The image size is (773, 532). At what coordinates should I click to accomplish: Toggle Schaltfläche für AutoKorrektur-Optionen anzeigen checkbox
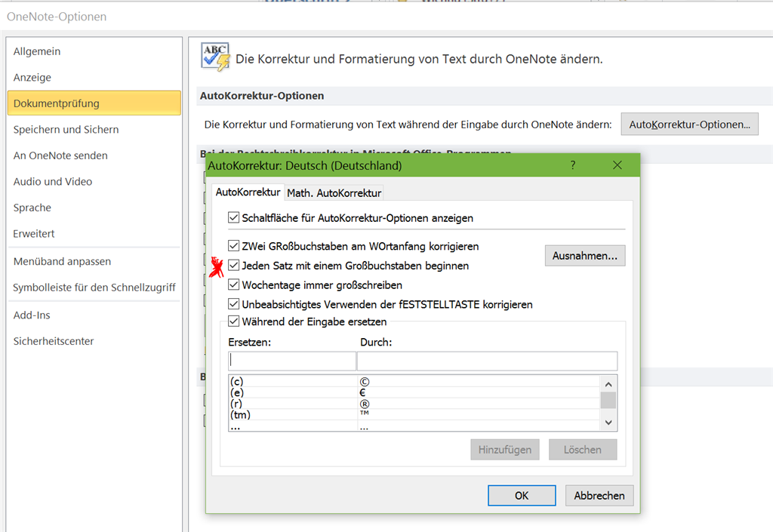pyautogui.click(x=234, y=218)
